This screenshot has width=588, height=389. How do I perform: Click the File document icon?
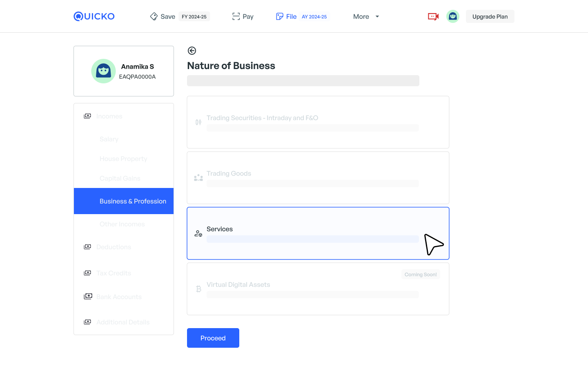click(x=280, y=16)
